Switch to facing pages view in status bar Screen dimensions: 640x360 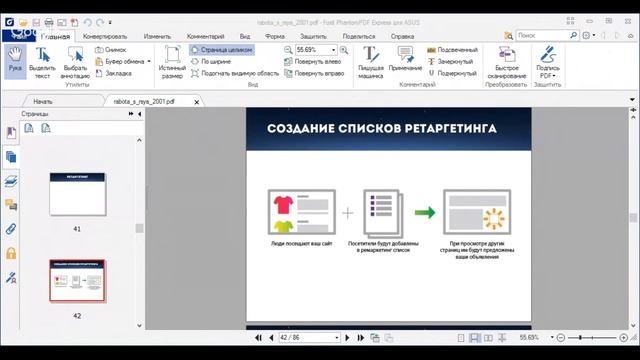tap(488, 338)
